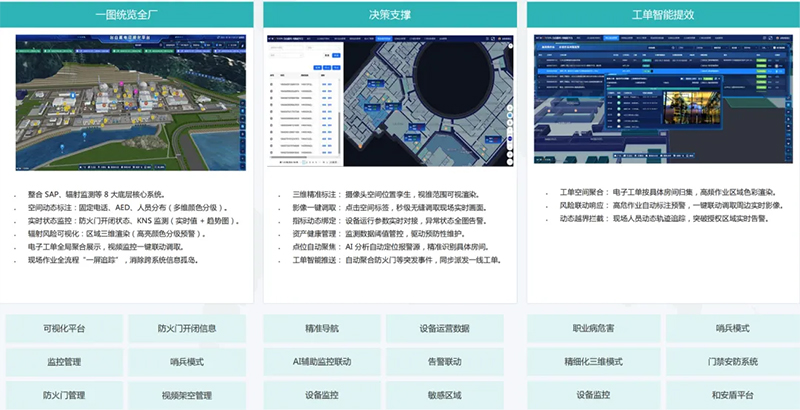The width and height of the screenshot is (800, 410).
Task: Select the '实时状态监控' bullet line
Action: [134, 221]
